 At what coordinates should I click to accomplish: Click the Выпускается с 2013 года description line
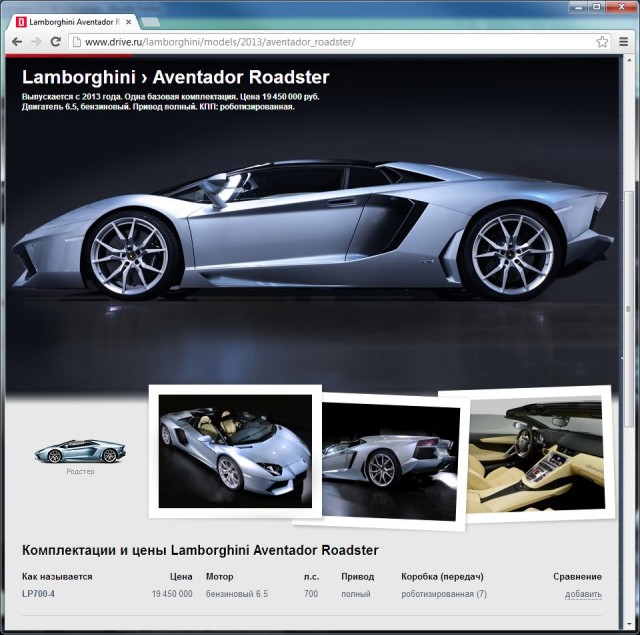pos(171,97)
